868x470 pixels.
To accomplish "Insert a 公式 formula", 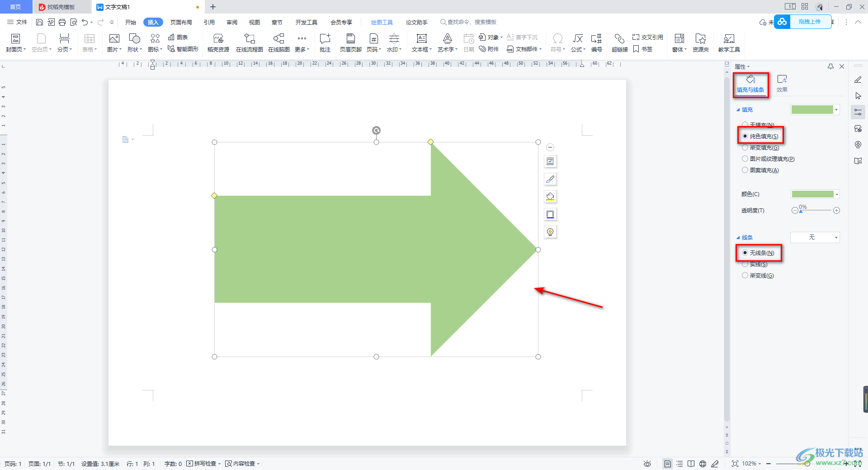I will [x=578, y=43].
